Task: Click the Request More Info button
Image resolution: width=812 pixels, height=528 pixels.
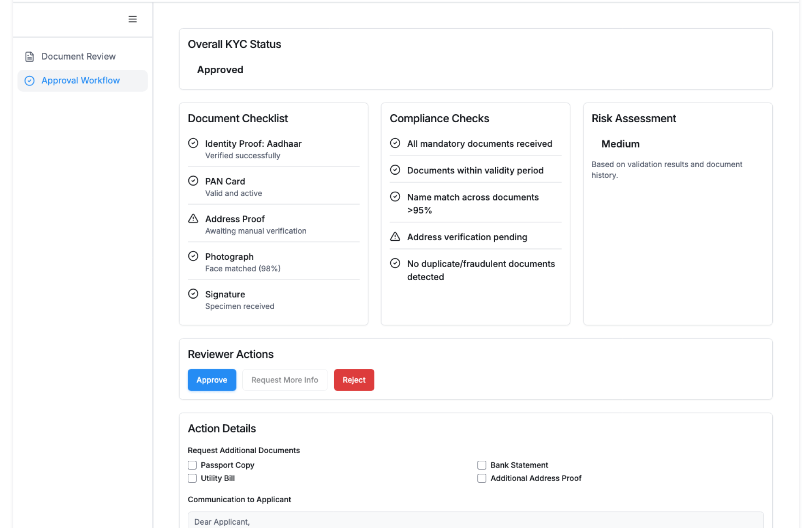Action: point(285,380)
